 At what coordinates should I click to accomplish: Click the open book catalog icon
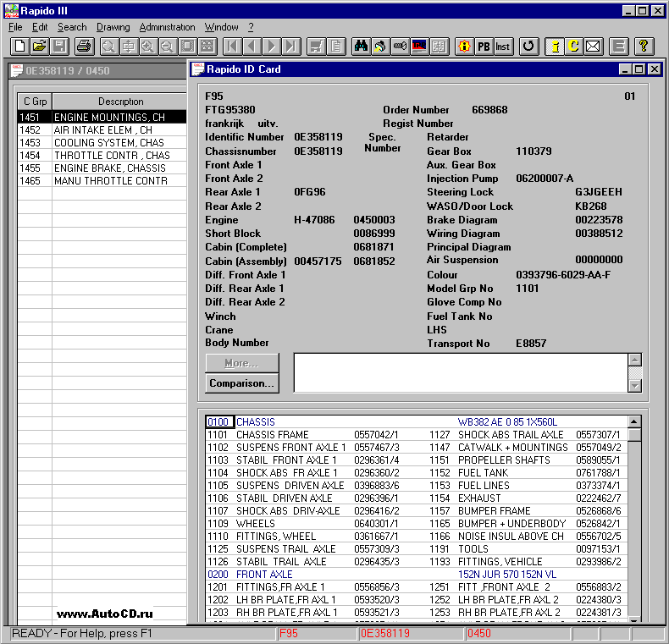439,46
